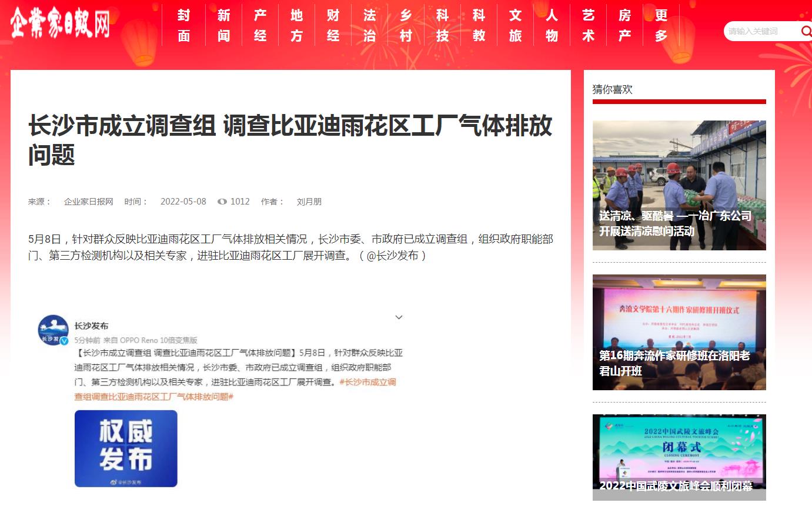Go to the 产经 section
812x506 pixels.
(260, 25)
